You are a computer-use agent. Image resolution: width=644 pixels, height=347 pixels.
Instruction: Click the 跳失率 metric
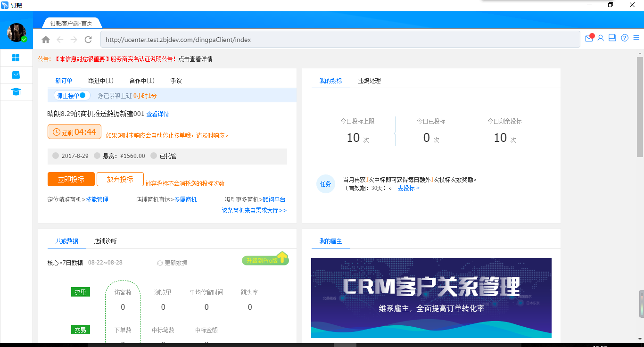point(250,299)
